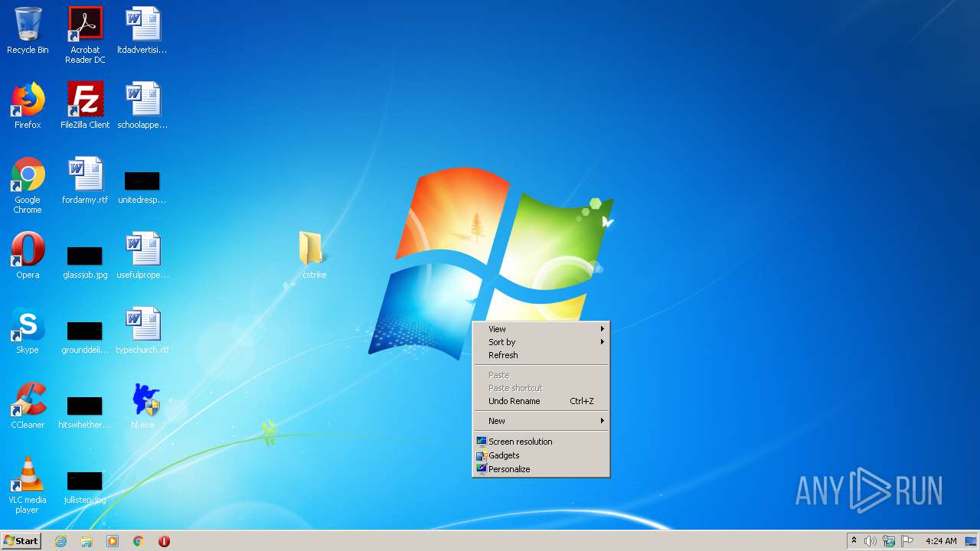The width and height of the screenshot is (980, 551).
Task: Choose Undo Rename in the context menu
Action: coord(541,401)
